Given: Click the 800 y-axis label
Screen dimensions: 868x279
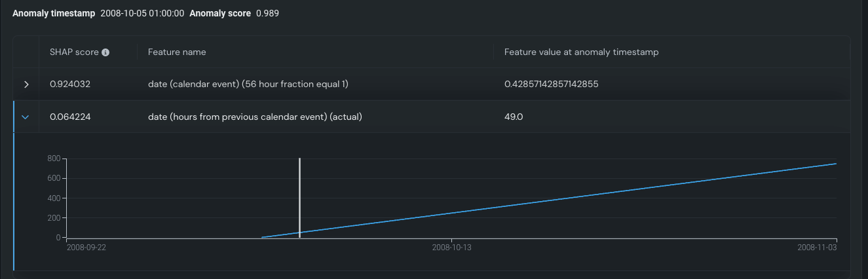Looking at the screenshot, I should pos(54,158).
